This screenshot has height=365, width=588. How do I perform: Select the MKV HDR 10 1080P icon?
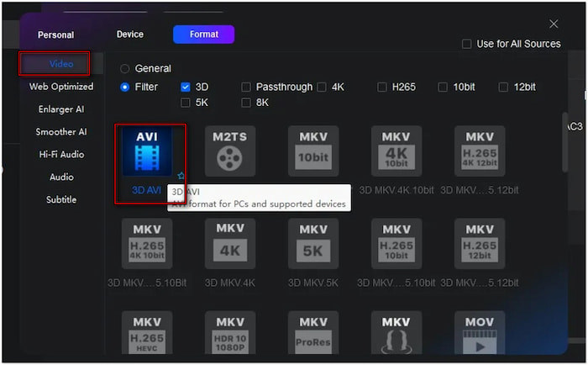point(230,335)
